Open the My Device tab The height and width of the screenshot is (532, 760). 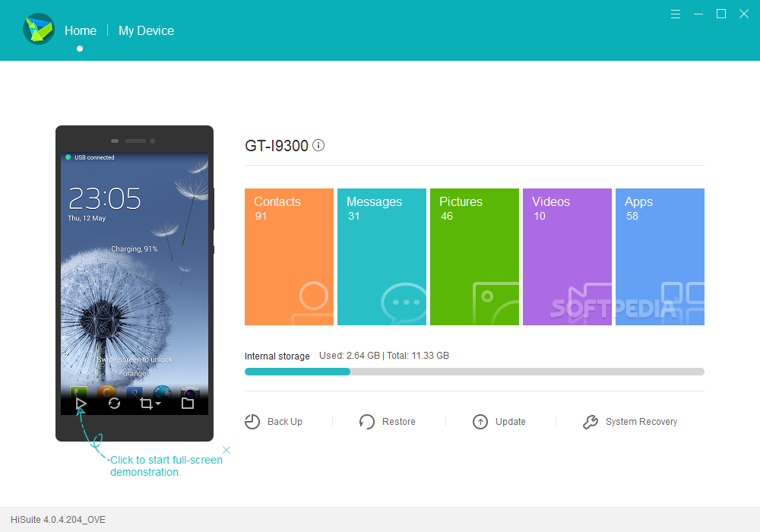tap(146, 30)
